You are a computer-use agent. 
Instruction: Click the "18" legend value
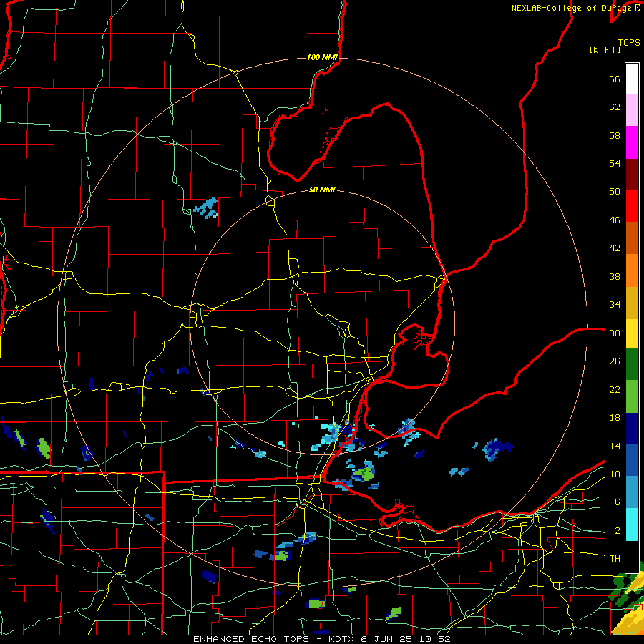point(615,418)
